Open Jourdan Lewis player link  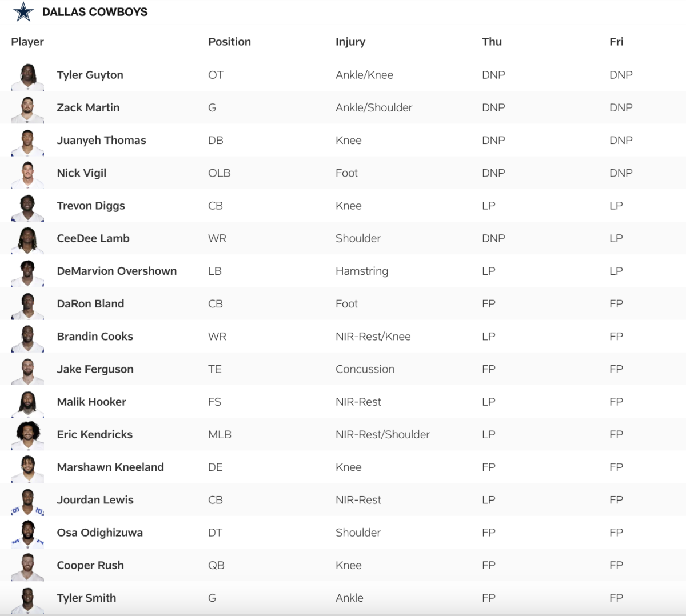95,500
